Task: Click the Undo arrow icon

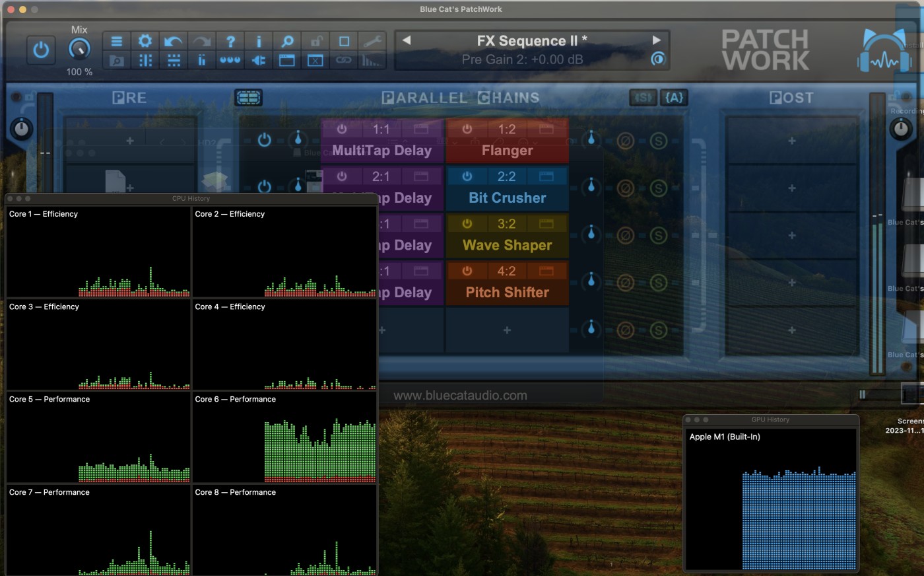Action: [x=174, y=41]
